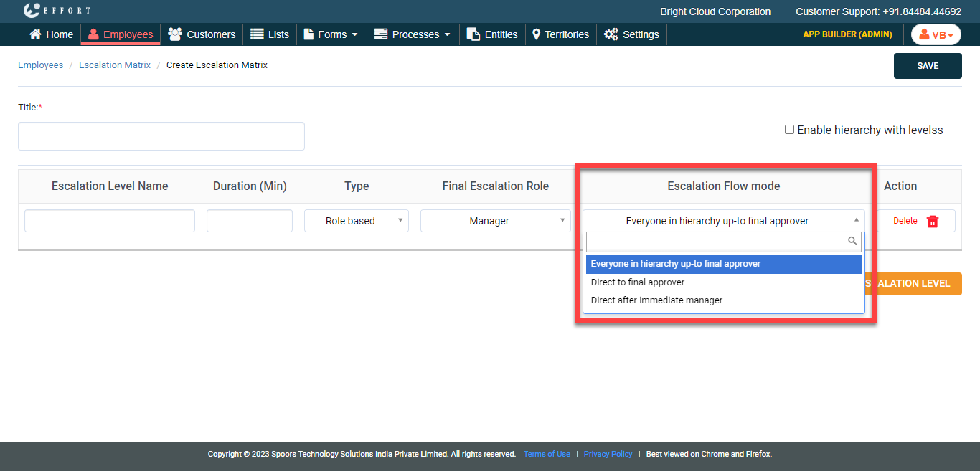Open the VB user account dropdown
This screenshot has height=471, width=980.
(936, 34)
